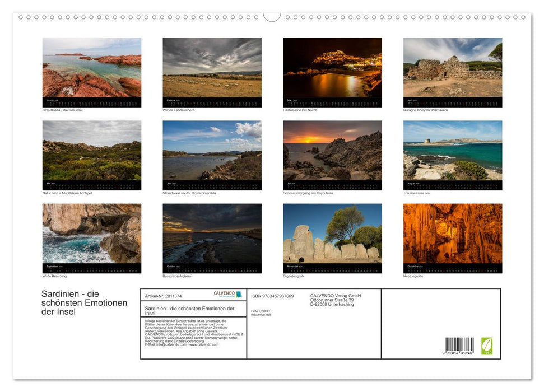544x392 pixels.
Task: Expand the Bastei von Alghero image
Action: pyautogui.click(x=212, y=235)
